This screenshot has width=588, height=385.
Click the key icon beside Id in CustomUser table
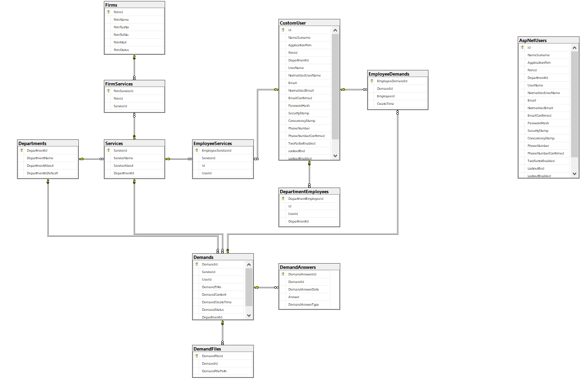point(283,30)
